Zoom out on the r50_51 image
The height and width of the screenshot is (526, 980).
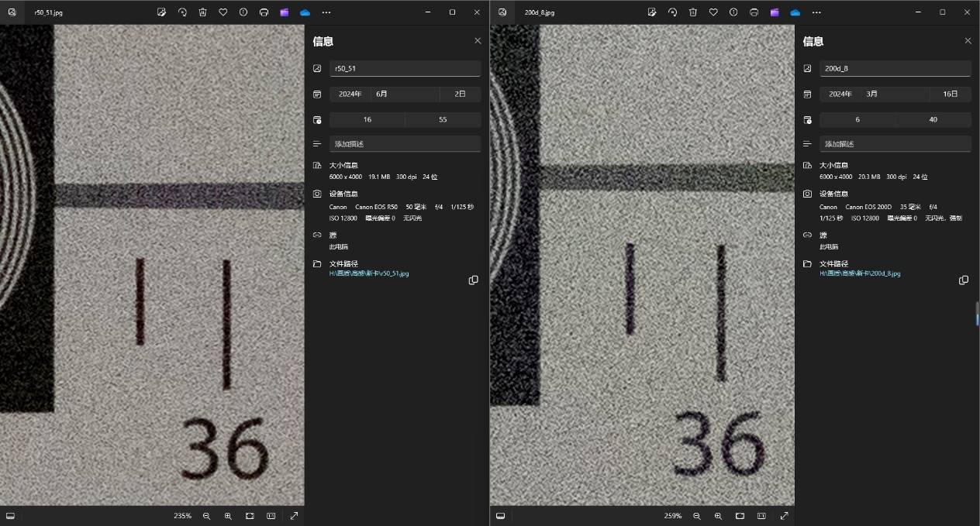coord(206,516)
